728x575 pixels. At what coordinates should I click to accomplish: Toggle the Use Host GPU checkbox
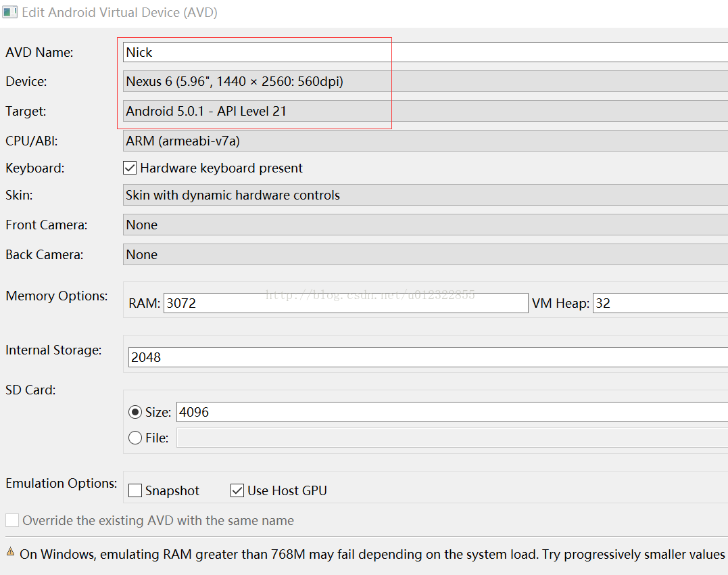pyautogui.click(x=237, y=490)
